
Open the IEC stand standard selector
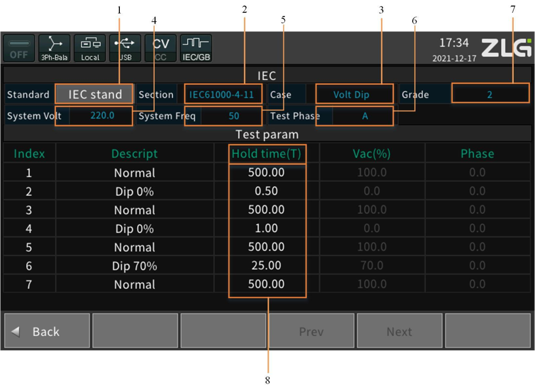tap(94, 94)
